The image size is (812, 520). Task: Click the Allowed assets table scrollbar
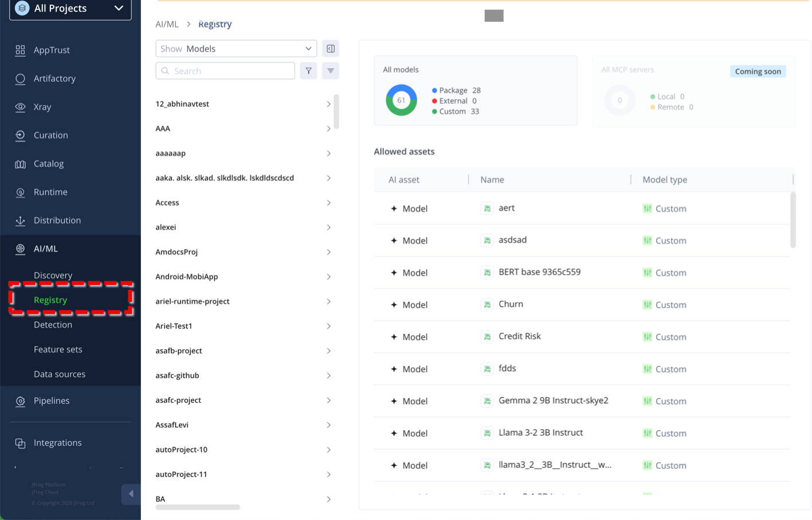point(793,220)
